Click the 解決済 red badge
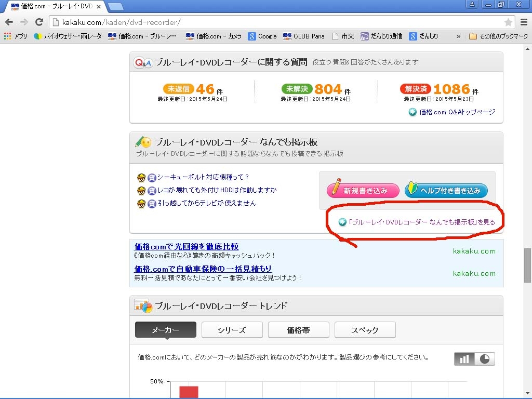The width and height of the screenshot is (532, 399). [415, 89]
